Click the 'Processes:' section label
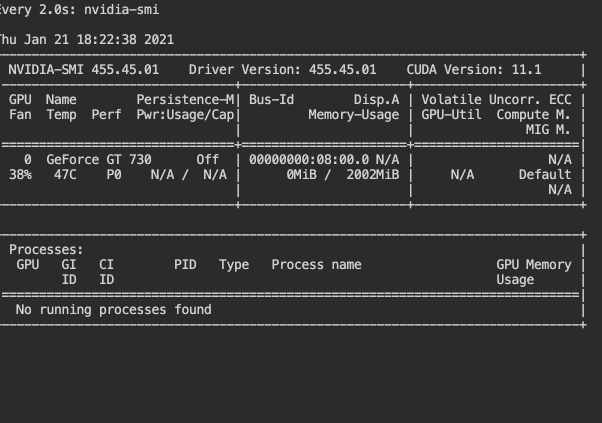This screenshot has width=602, height=423. (x=46, y=250)
